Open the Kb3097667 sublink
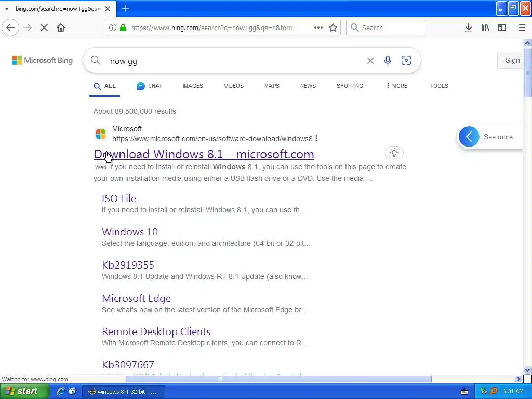 [128, 365]
